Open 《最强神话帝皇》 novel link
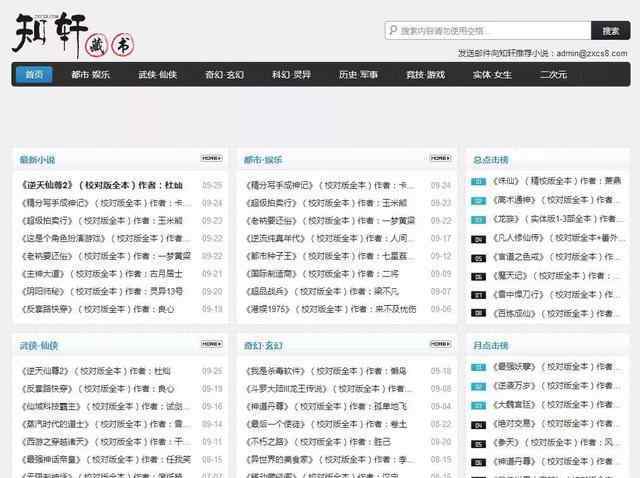Viewport: 640px width, 478px height. point(106,460)
